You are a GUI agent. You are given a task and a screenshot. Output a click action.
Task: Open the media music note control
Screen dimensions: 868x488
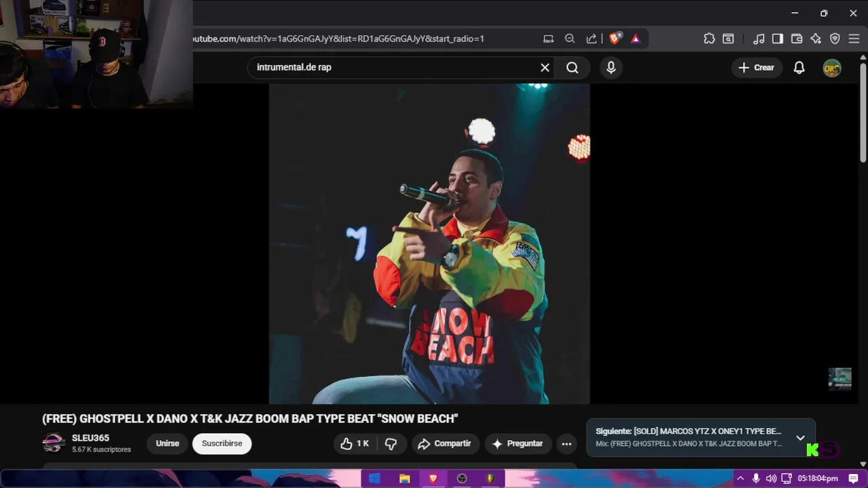tap(759, 39)
